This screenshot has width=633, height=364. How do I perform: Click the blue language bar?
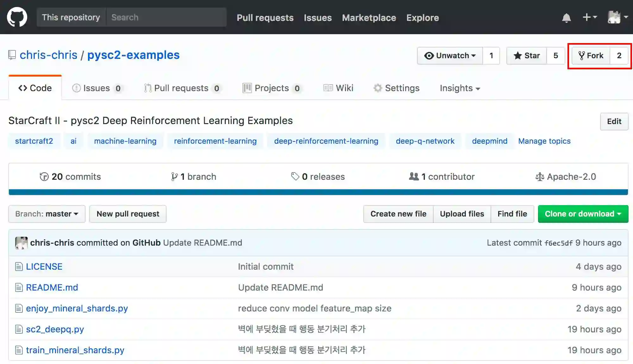[318, 192]
